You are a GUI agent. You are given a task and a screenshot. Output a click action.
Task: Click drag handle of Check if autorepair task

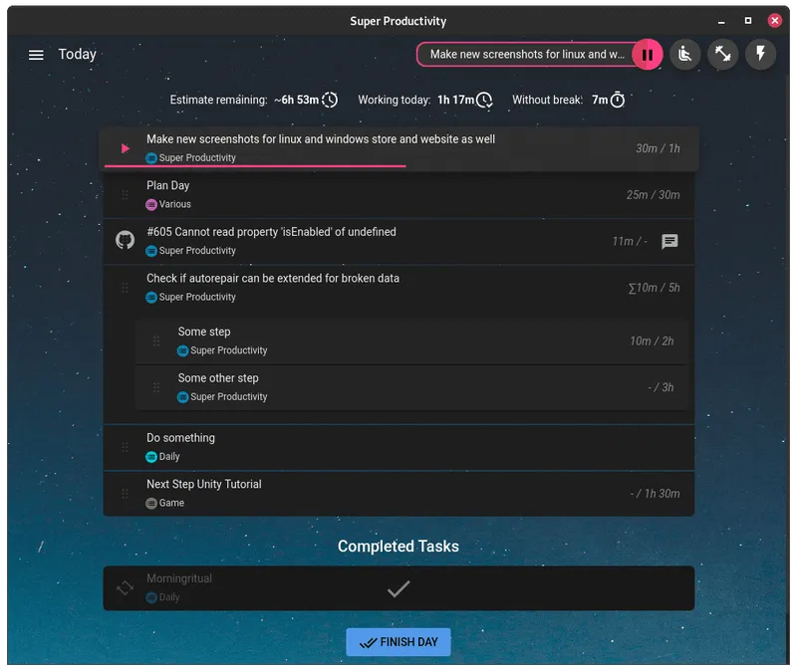point(126,288)
